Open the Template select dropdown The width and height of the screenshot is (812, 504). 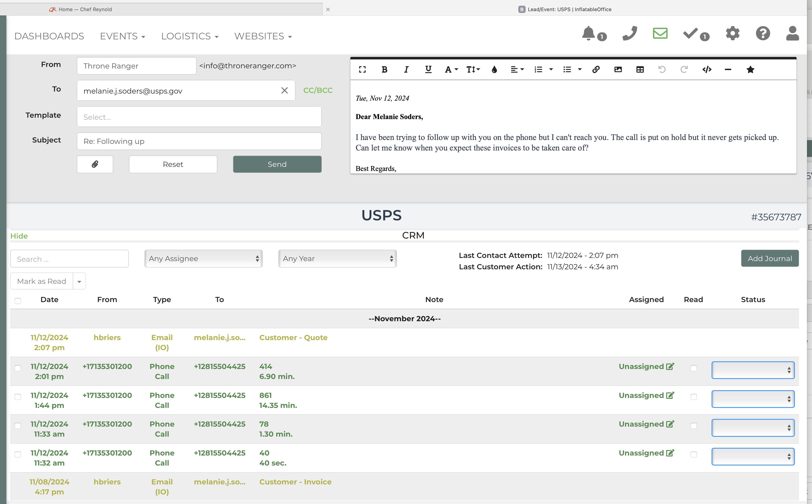point(199,117)
